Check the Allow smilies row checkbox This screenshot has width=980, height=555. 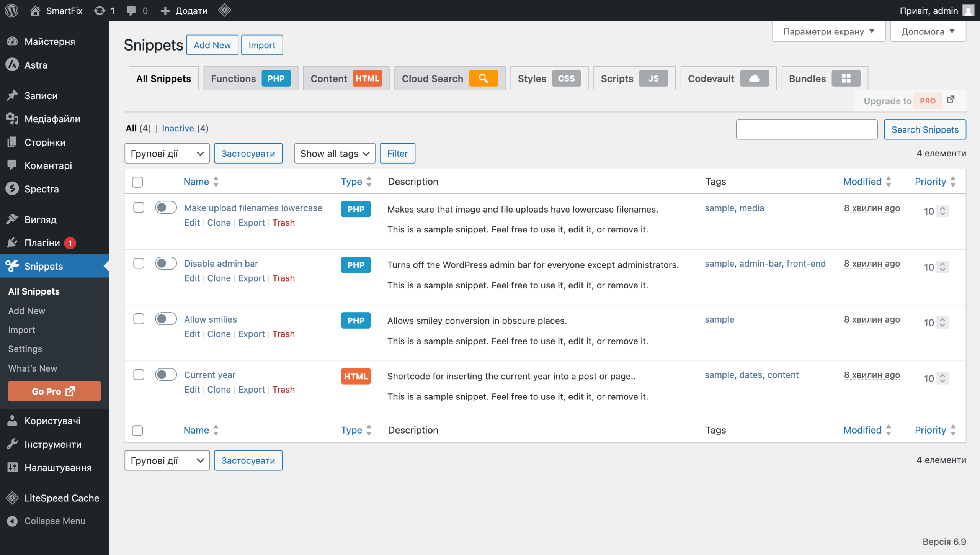[139, 319]
